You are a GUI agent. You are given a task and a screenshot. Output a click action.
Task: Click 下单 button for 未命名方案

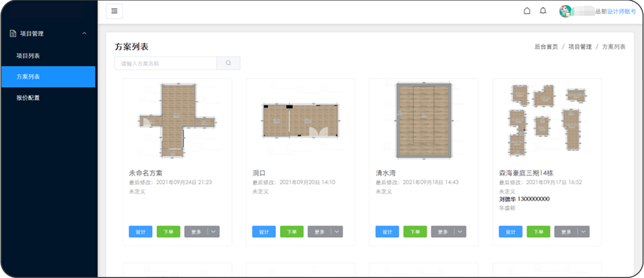coord(168,232)
